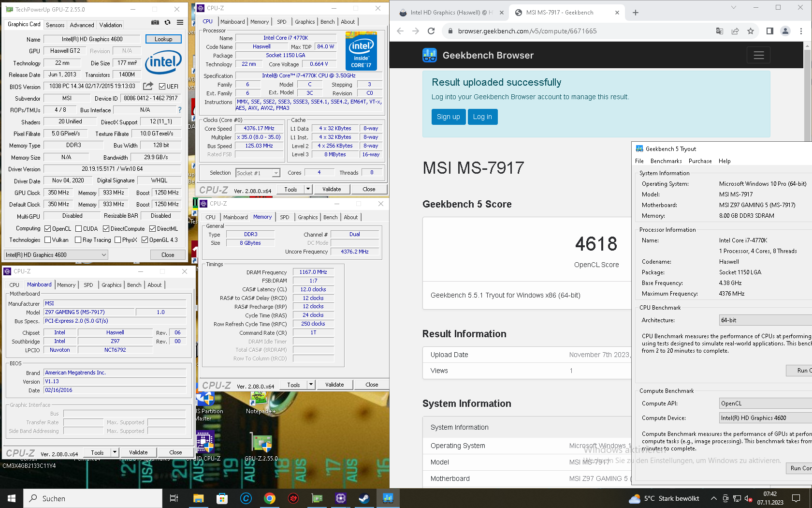The height and width of the screenshot is (508, 812).
Task: Click Geekbench icon on taskbar
Action: [388, 498]
